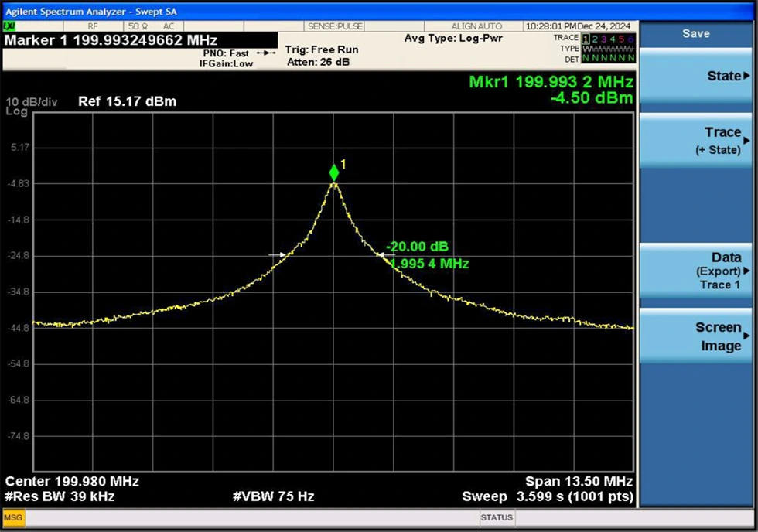This screenshot has height=532, width=758.
Task: Click the 1.995 4 MHz bandwidth value
Action: coord(429,264)
